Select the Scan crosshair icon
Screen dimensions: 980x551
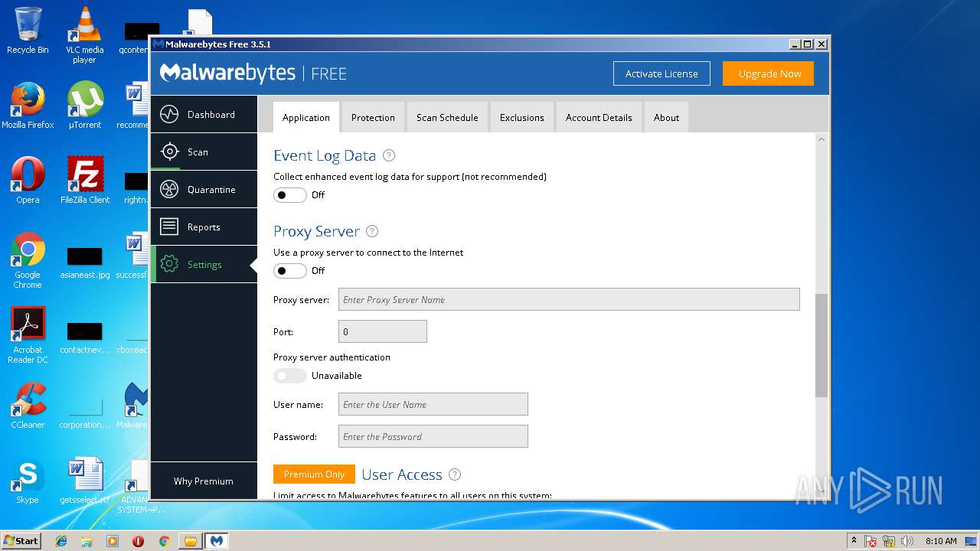coord(169,152)
